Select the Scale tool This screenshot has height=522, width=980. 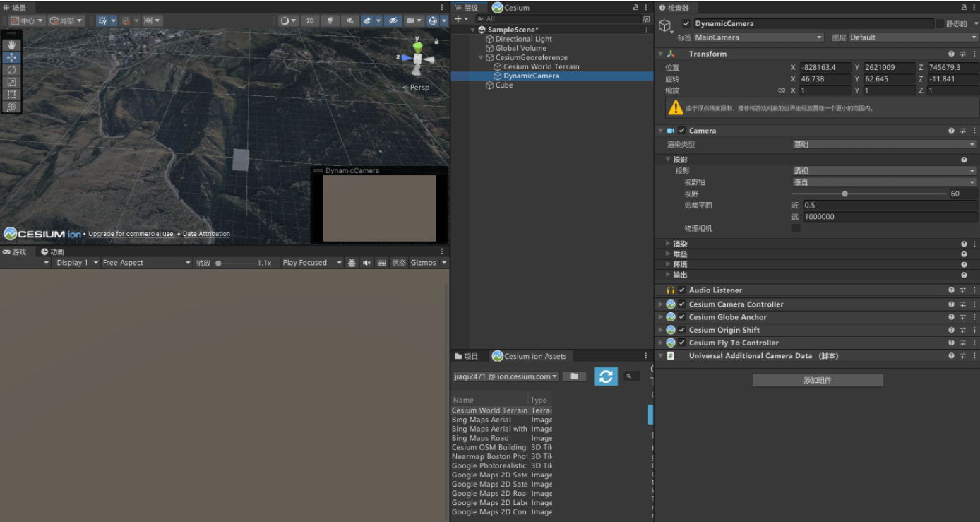click(12, 82)
